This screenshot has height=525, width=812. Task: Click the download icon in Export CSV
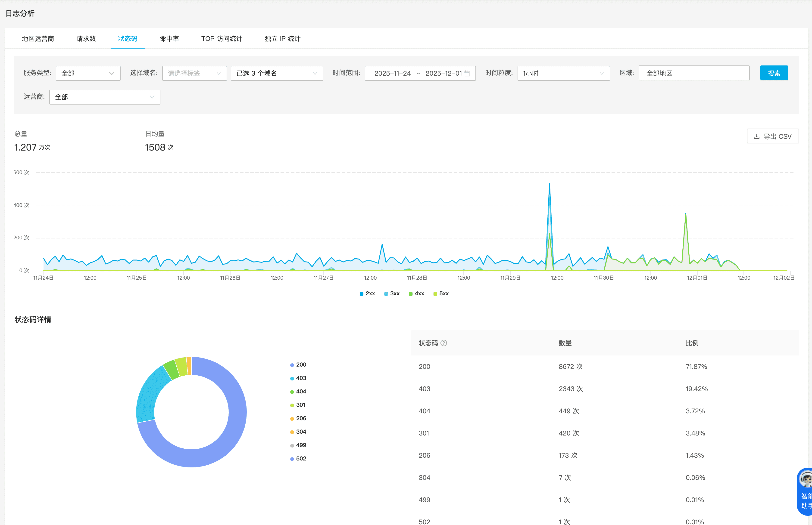756,136
